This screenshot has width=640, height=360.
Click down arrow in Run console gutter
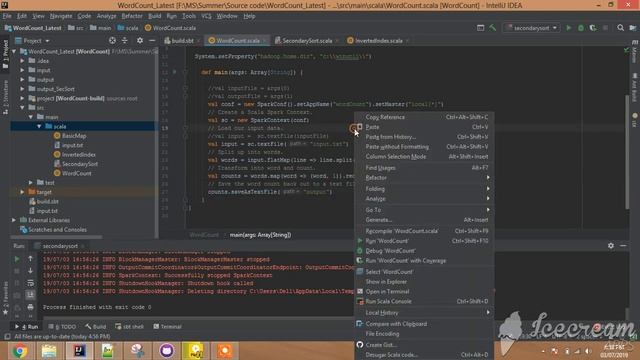[x=30, y=270]
